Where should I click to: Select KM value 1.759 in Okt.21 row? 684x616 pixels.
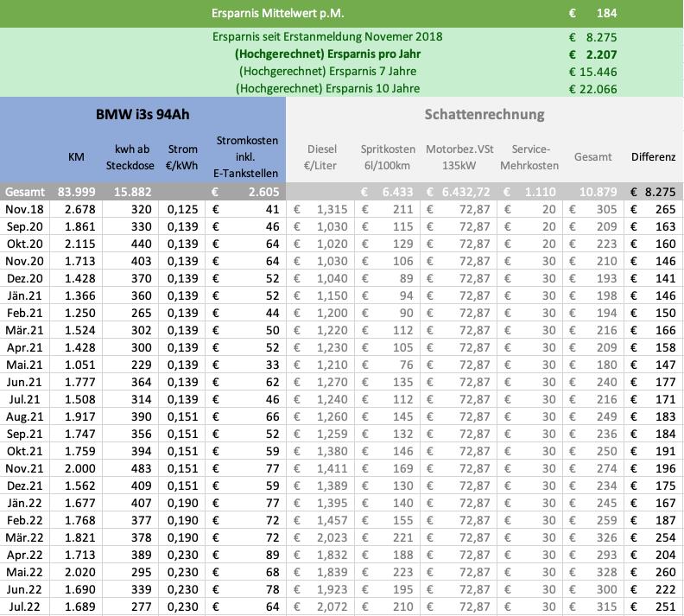79,452
